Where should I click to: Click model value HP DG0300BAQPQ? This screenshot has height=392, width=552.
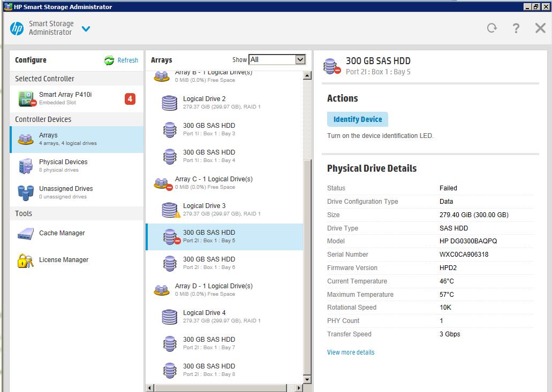click(x=468, y=241)
